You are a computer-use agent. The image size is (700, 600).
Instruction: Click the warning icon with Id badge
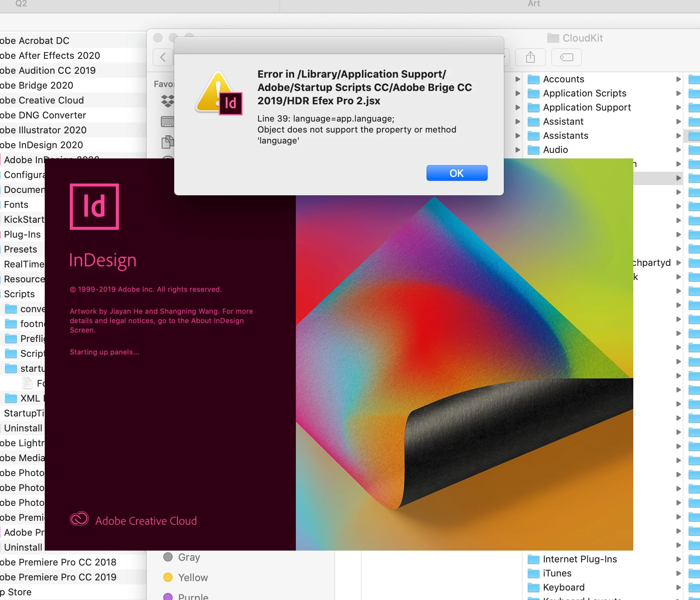pyautogui.click(x=219, y=93)
